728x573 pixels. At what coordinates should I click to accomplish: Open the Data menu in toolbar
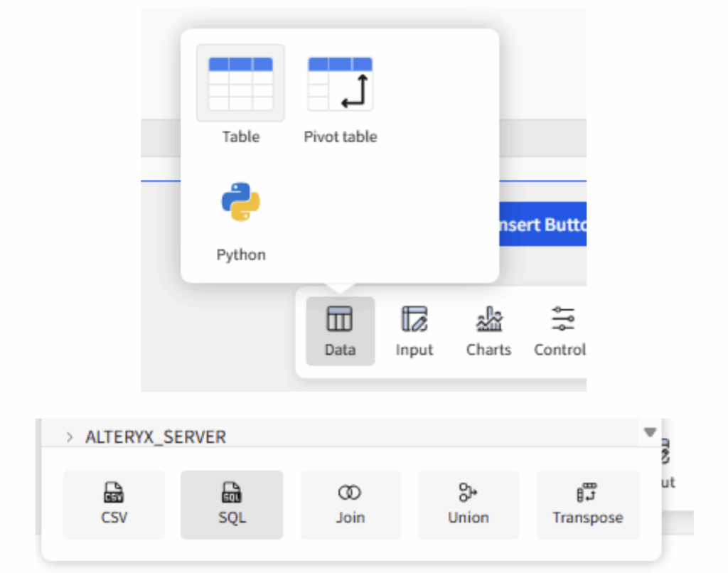tap(340, 331)
